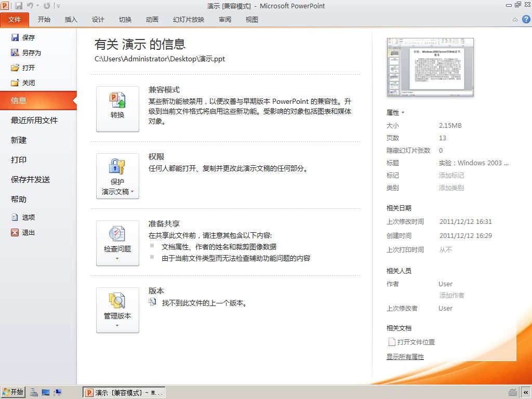The width and height of the screenshot is (532, 399).
Task: Click the presentation preview thumbnail
Action: coord(430,67)
